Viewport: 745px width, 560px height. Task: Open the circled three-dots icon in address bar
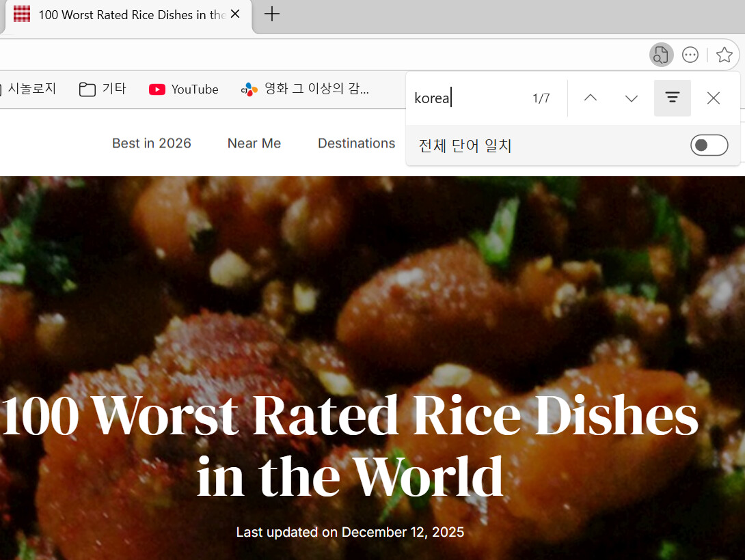[x=690, y=55]
